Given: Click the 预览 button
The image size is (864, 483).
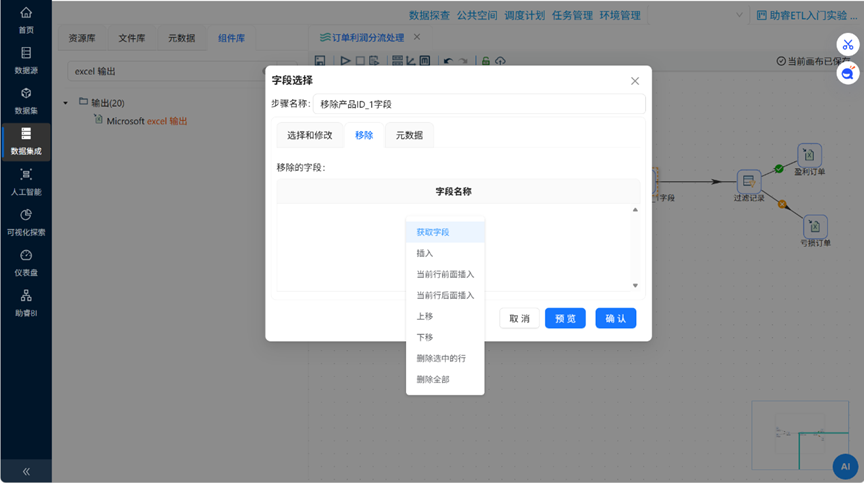Looking at the screenshot, I should tap(565, 318).
